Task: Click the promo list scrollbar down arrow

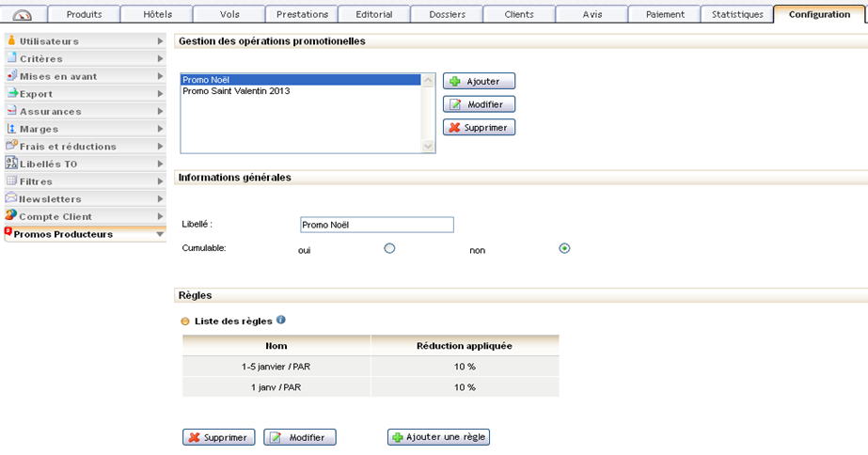Action: pyautogui.click(x=429, y=146)
